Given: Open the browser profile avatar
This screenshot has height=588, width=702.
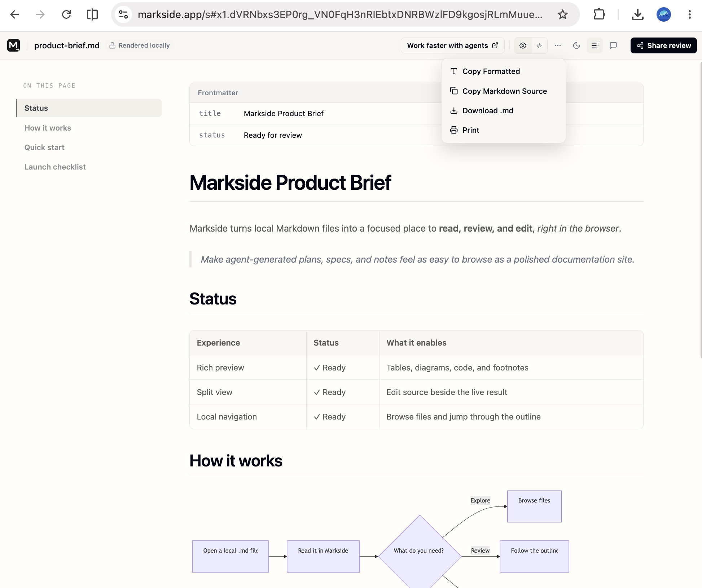Looking at the screenshot, I should pyautogui.click(x=663, y=14).
